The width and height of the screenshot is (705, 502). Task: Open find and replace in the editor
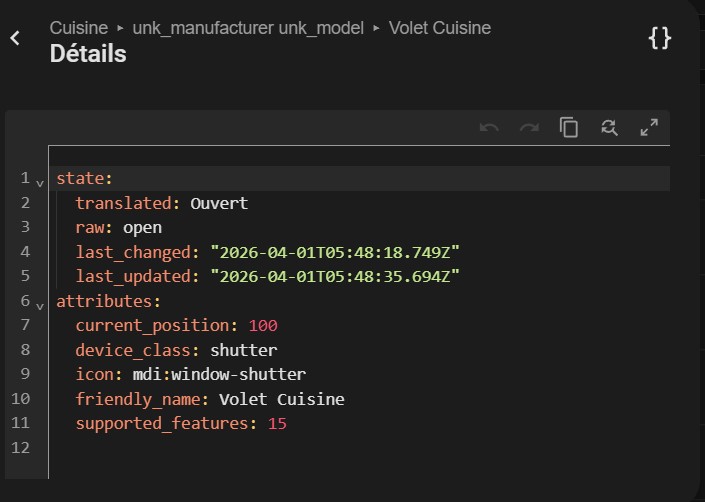point(609,128)
